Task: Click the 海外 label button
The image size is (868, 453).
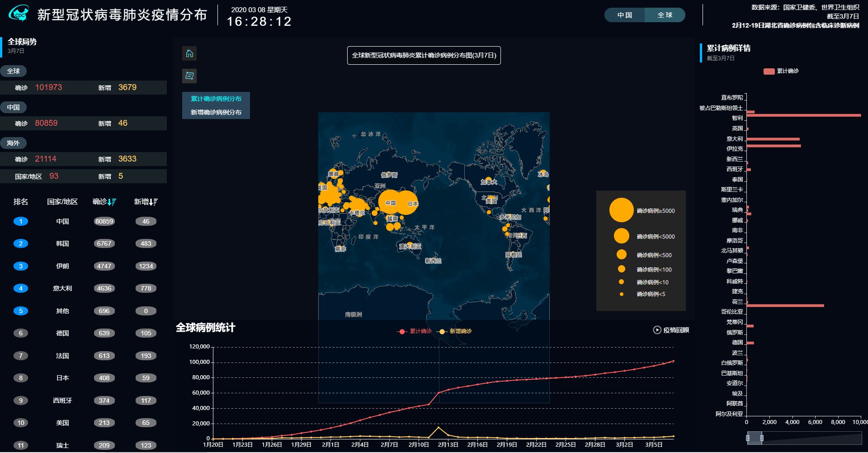Action: coord(13,143)
